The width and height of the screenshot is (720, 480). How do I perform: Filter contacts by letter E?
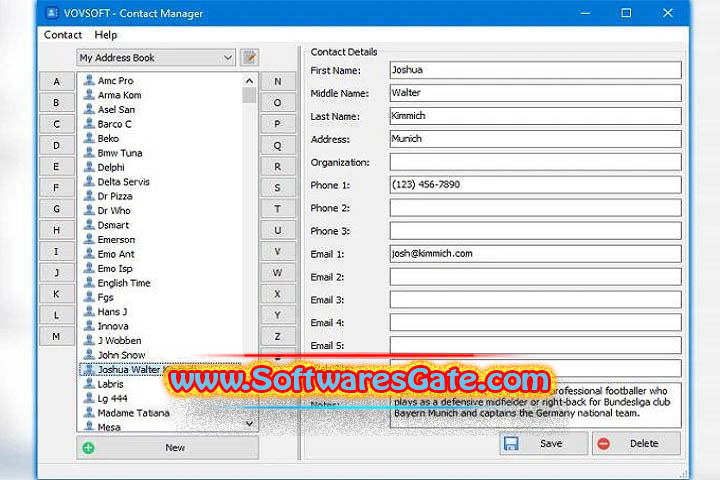click(x=56, y=167)
